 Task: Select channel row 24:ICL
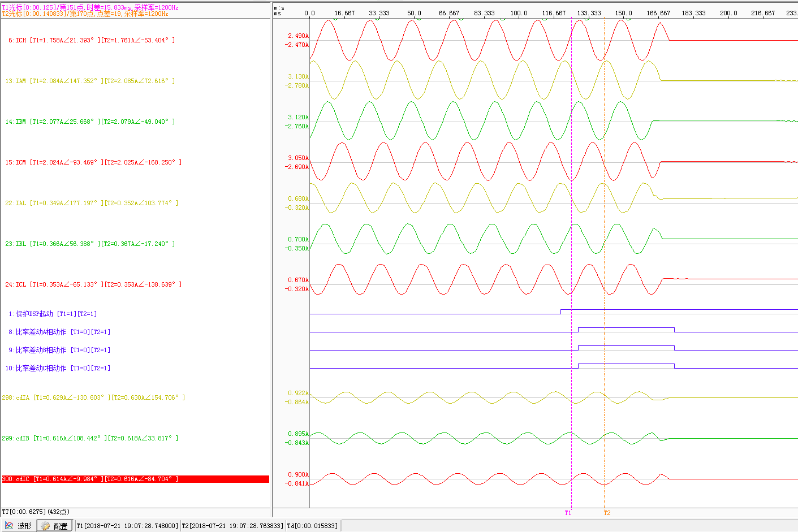(93, 285)
